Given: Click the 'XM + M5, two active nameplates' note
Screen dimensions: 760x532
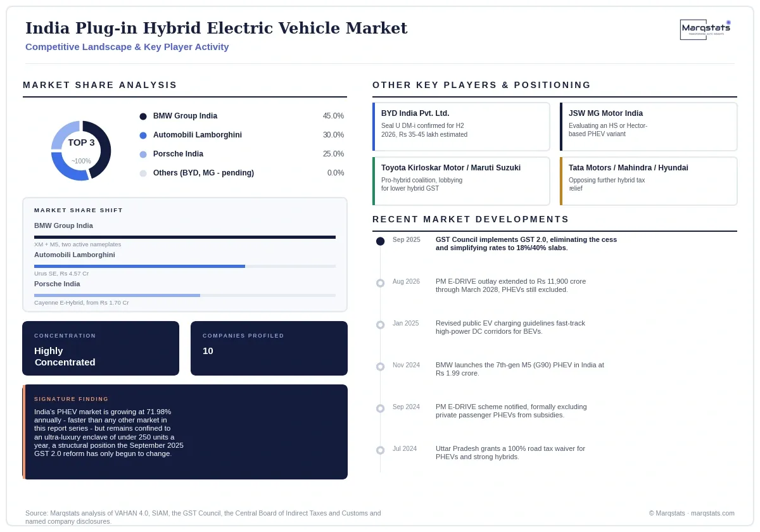Looking at the screenshot, I should tap(77, 244).
